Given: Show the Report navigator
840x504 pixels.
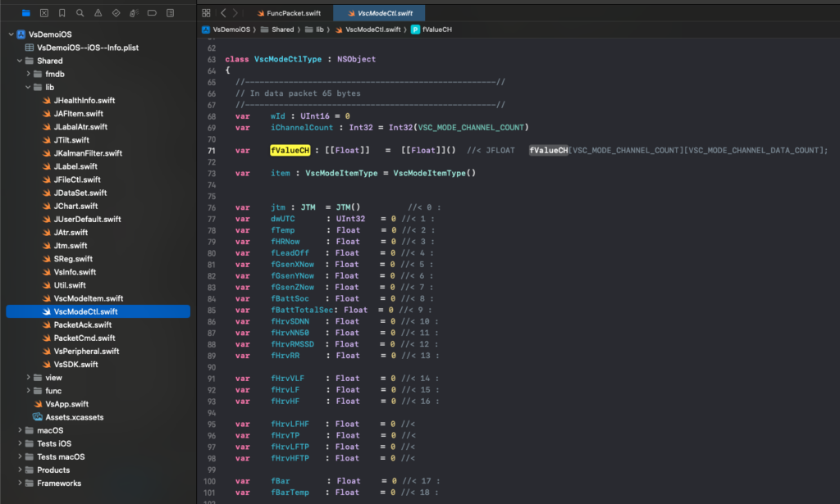Looking at the screenshot, I should [x=170, y=13].
